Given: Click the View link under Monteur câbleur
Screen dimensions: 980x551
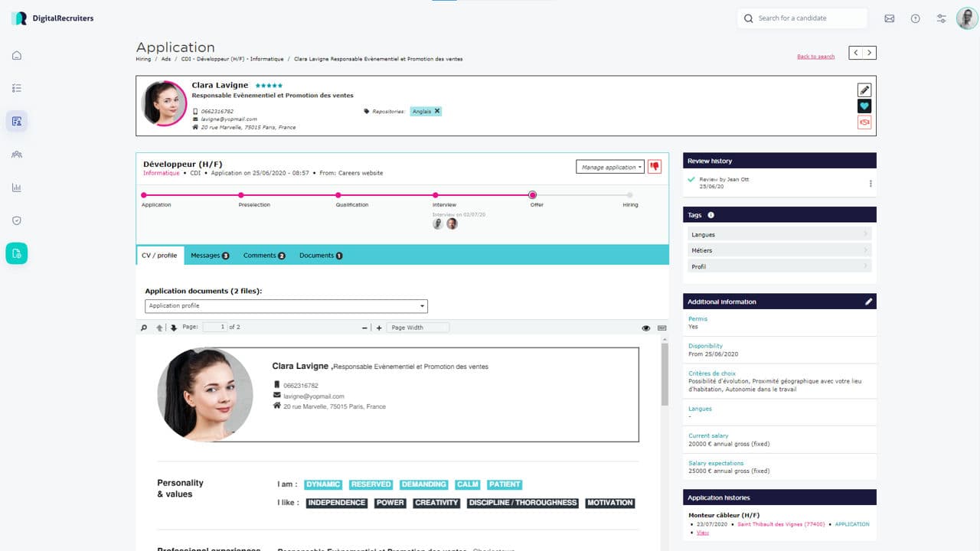Looking at the screenshot, I should click(x=704, y=533).
